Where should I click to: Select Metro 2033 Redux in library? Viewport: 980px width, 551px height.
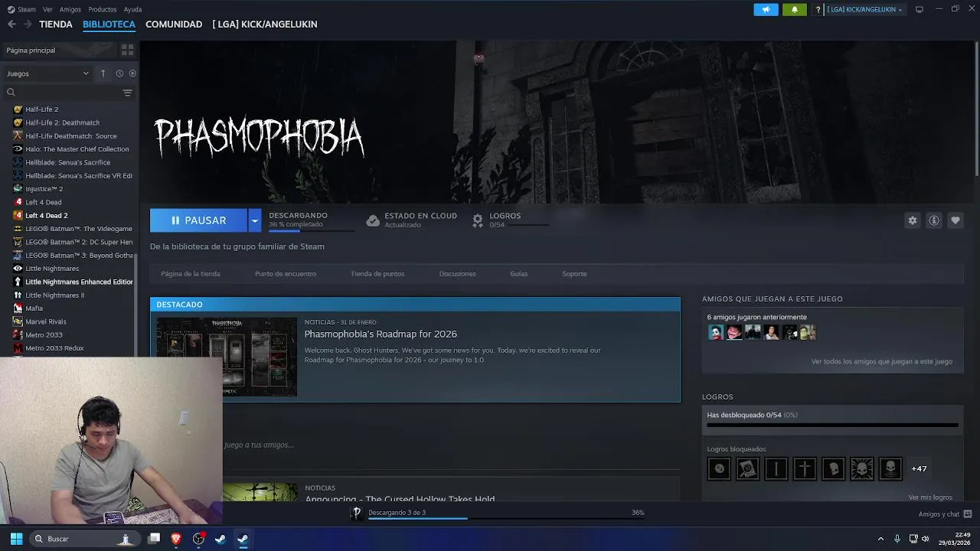coord(54,348)
